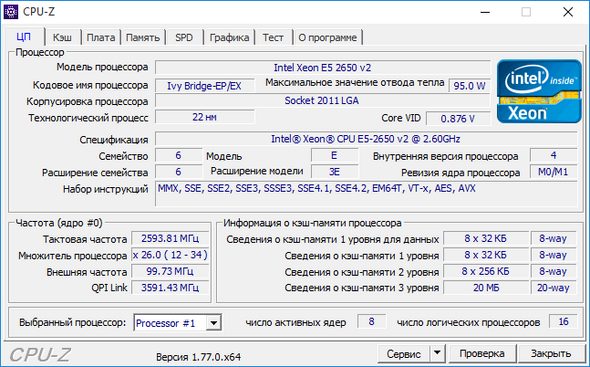Viewport: 590px width, 367px height.
Task: Minimize the CPU-Z window
Action: pyautogui.click(x=485, y=12)
